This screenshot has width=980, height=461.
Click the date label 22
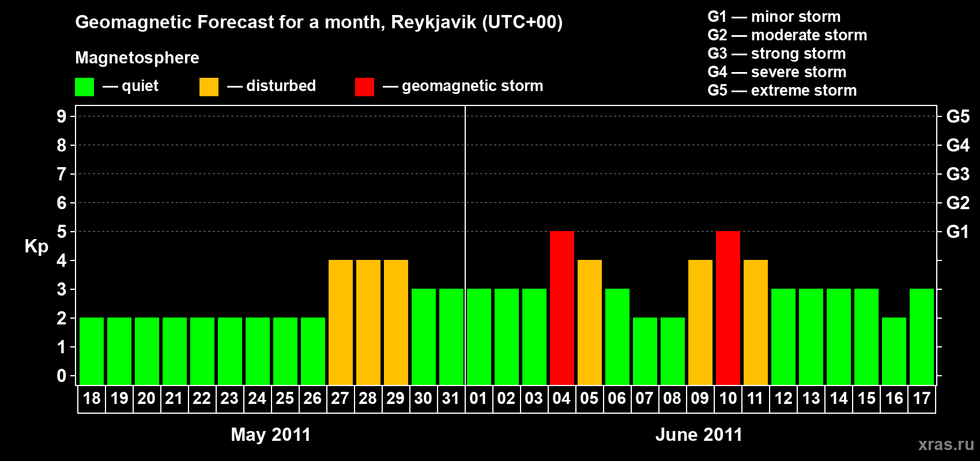202,398
